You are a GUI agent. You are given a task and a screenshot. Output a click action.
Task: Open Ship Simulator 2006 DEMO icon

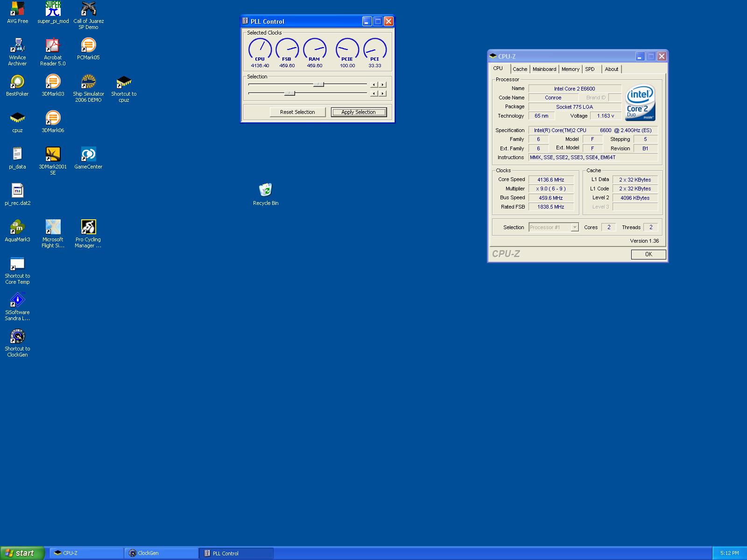[x=88, y=88]
